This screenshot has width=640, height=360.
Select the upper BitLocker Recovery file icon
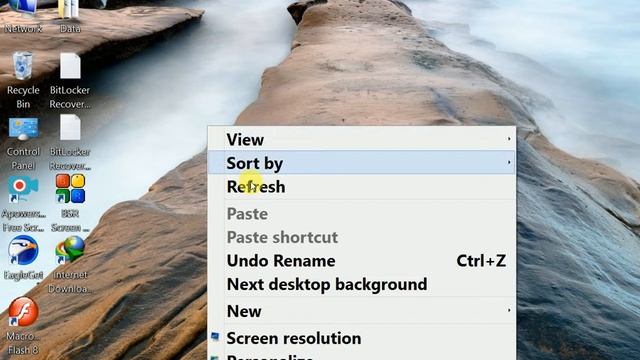coord(70,66)
